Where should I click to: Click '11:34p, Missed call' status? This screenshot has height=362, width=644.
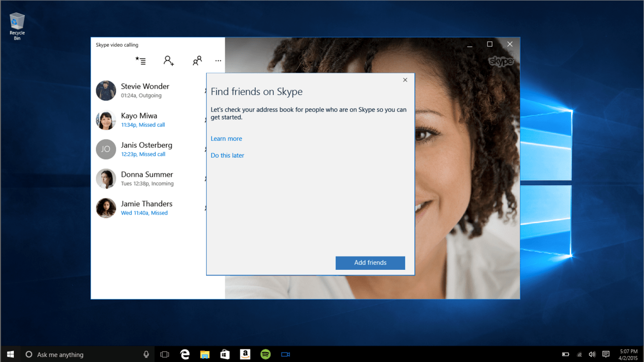[x=143, y=125]
